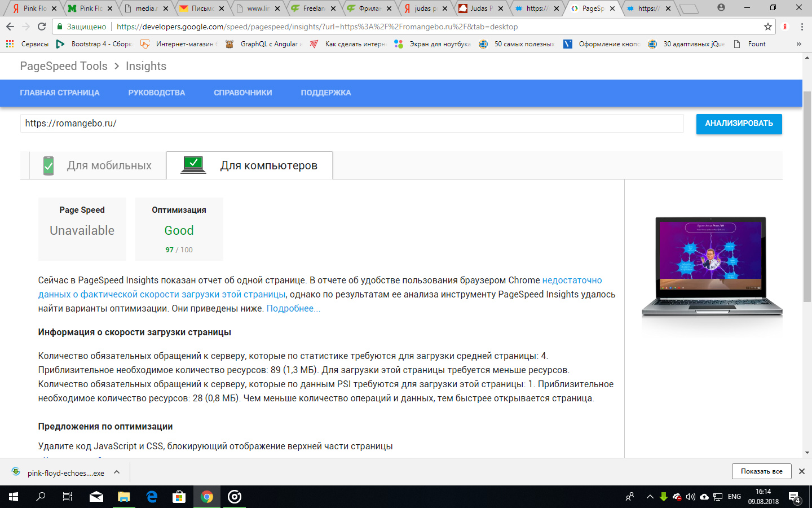Viewport: 812px width, 508px height.
Task: Show hidden system tray icons
Action: click(x=650, y=497)
